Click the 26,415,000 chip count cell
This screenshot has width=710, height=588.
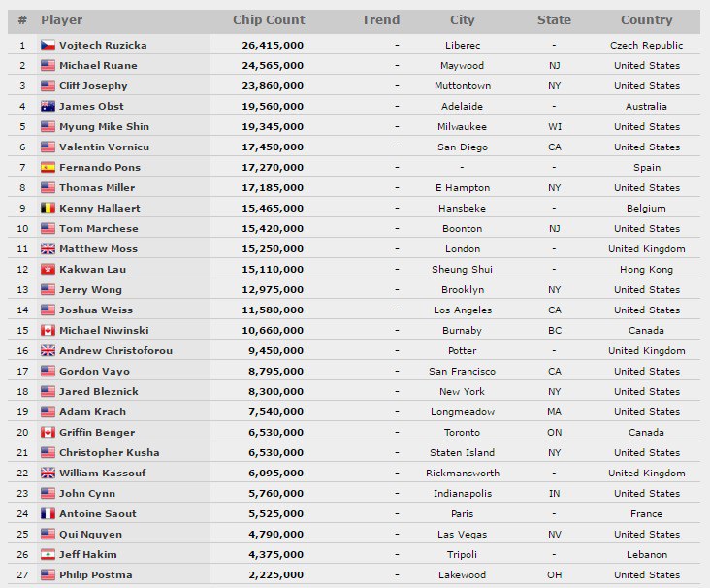point(272,46)
